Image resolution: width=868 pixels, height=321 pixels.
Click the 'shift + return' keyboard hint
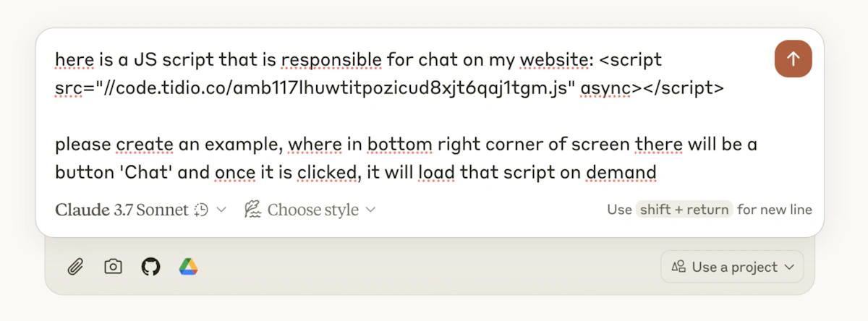coord(684,210)
